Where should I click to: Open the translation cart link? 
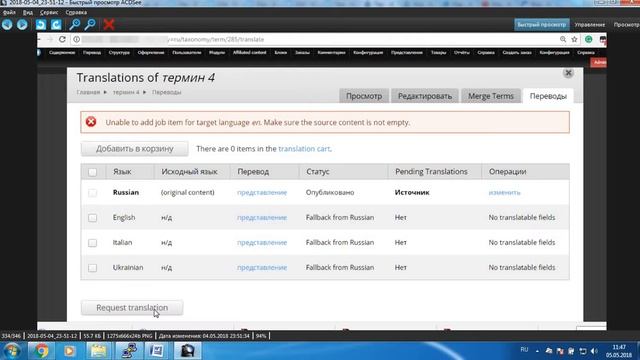point(304,149)
